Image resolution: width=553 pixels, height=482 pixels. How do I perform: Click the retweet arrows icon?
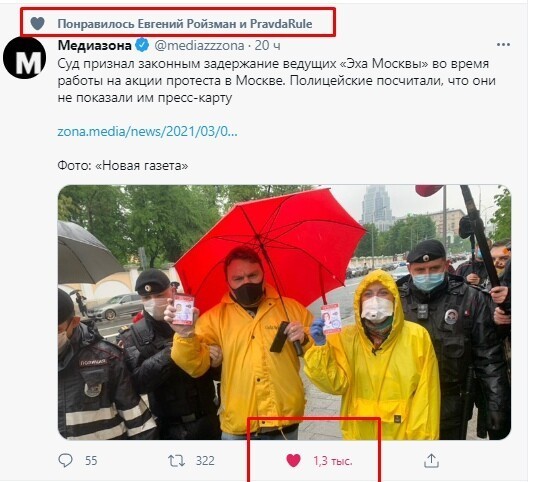pos(176,460)
